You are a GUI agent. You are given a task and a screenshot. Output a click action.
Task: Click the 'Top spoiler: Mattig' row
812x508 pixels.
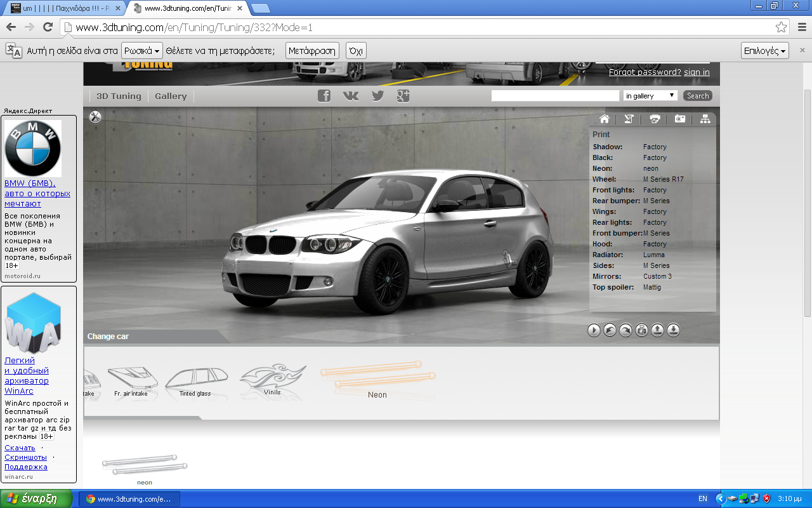(x=627, y=287)
